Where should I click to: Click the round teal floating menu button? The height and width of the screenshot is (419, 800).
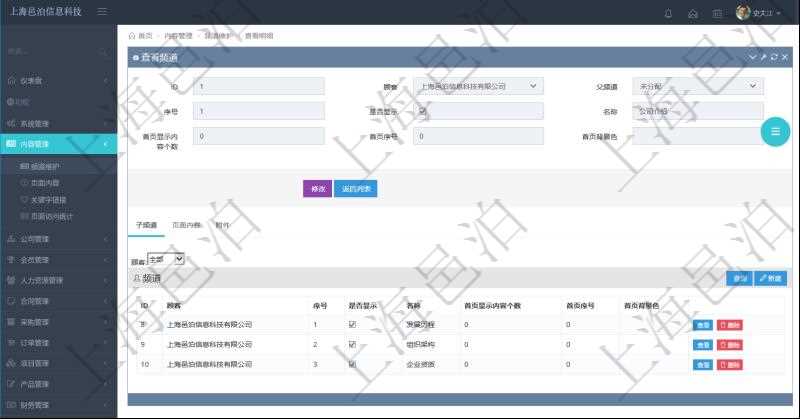[774, 132]
